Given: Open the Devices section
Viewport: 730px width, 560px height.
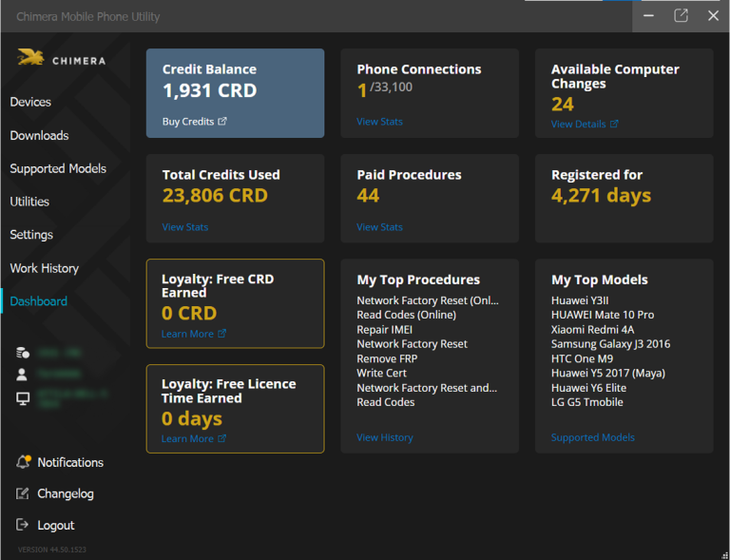Looking at the screenshot, I should coord(30,102).
